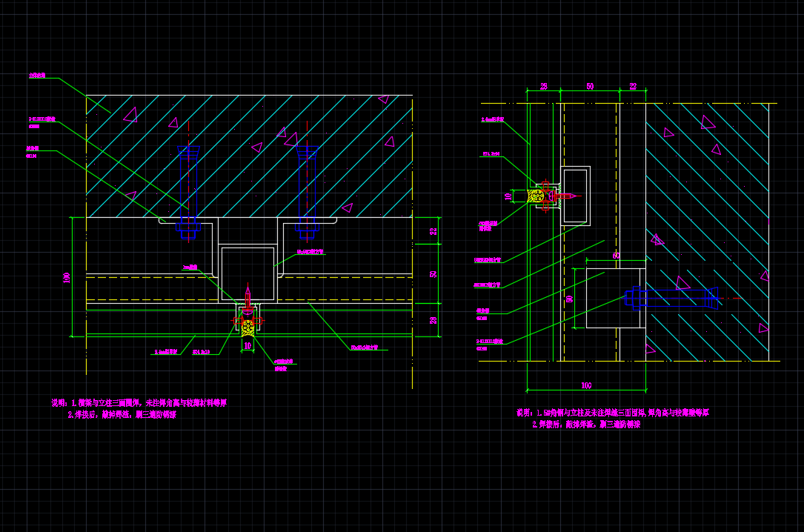
Task: Select the 28 dimension atop right drawing
Action: coord(543,87)
